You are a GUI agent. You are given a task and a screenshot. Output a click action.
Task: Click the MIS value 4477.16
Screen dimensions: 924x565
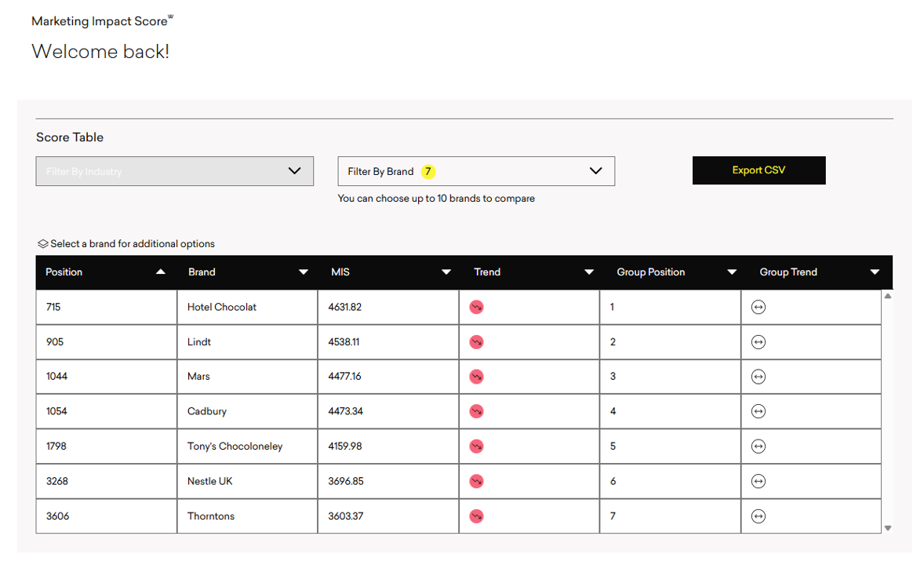(x=344, y=376)
